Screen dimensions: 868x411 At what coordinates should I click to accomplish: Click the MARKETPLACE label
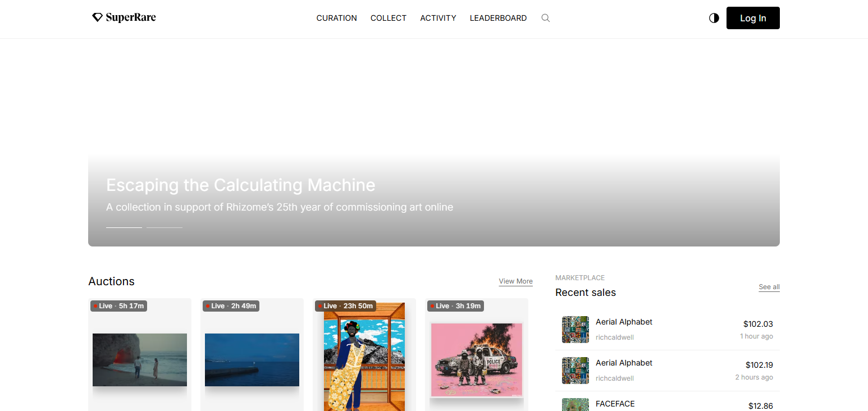(x=580, y=278)
